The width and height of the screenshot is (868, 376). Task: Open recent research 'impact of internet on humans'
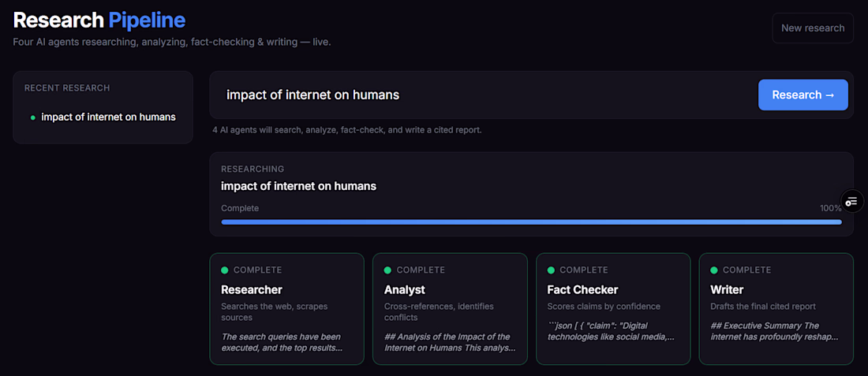pos(103,117)
